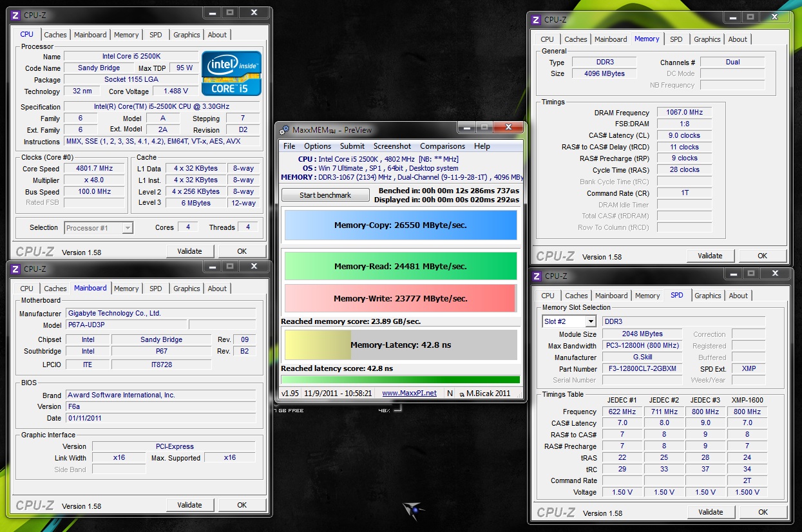Go to Graphics tab in CPU-Z SPD window
The height and width of the screenshot is (532, 802).
pyautogui.click(x=708, y=296)
